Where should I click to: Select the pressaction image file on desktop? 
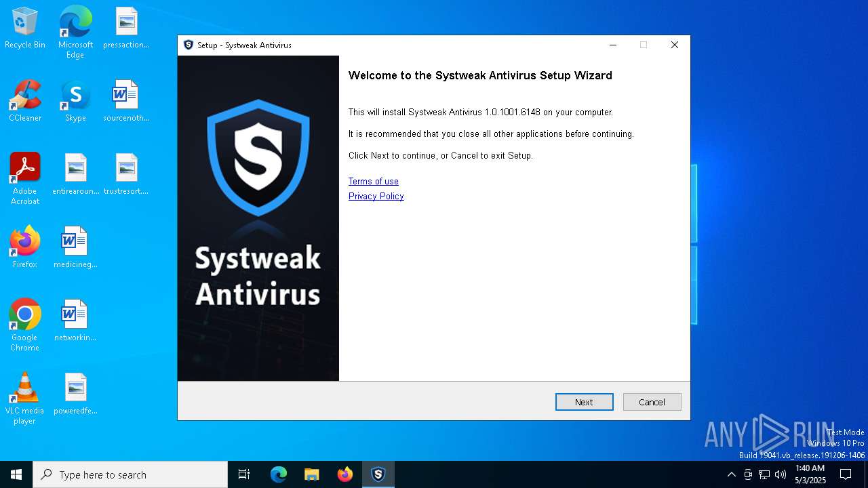[126, 28]
